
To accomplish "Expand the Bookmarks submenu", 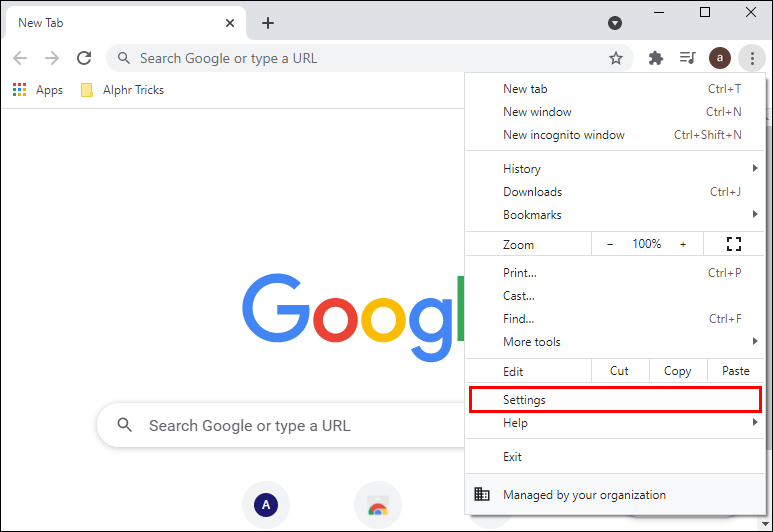I will tap(615, 214).
